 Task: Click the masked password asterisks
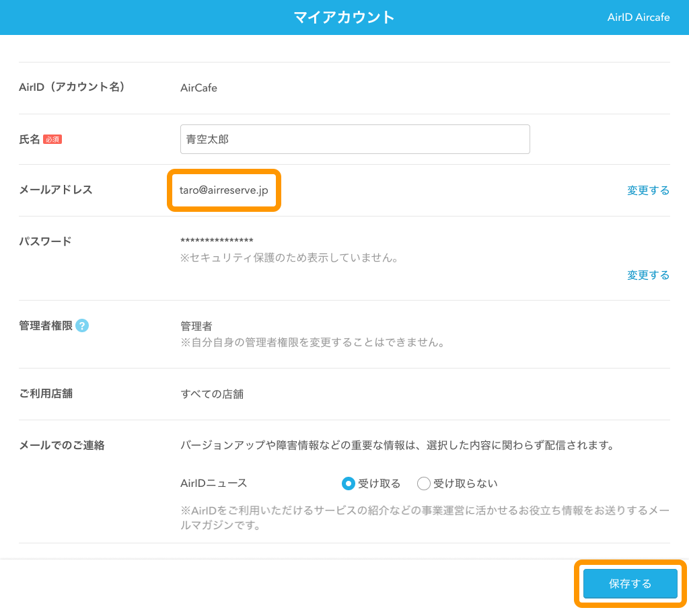point(217,241)
